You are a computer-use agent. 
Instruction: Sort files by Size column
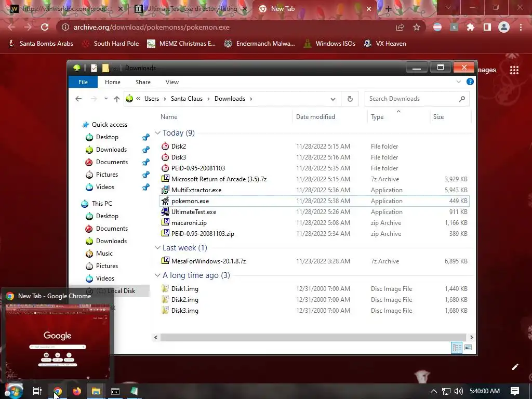[x=438, y=117]
